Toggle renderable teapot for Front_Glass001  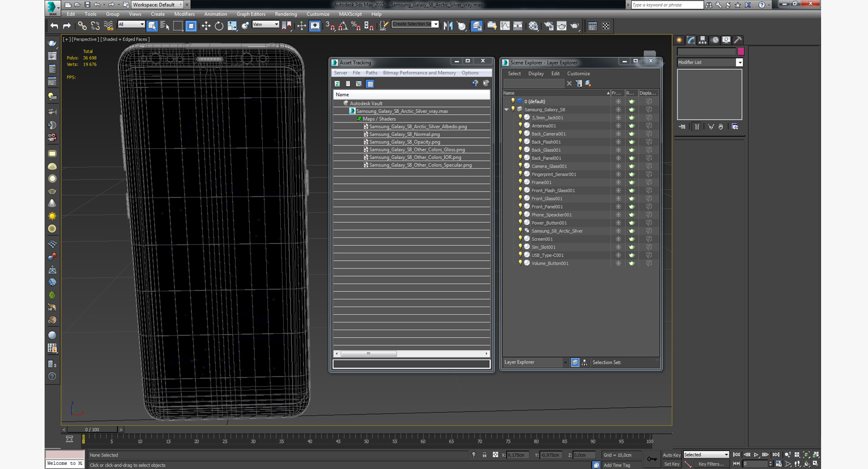(x=632, y=198)
